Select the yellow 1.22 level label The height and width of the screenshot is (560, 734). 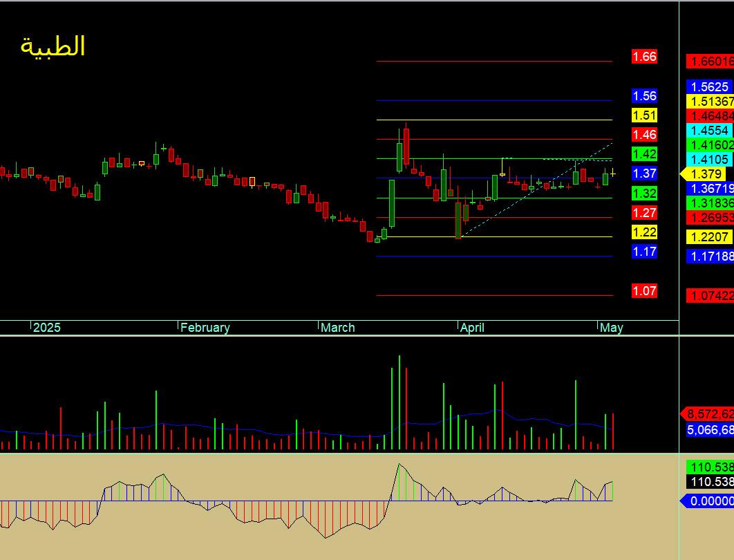tap(644, 232)
